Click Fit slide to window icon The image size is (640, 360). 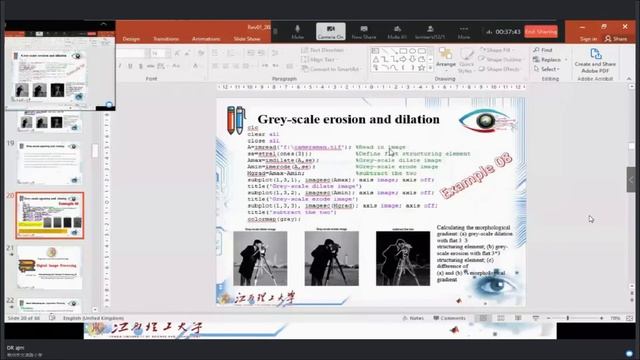pos(629,318)
